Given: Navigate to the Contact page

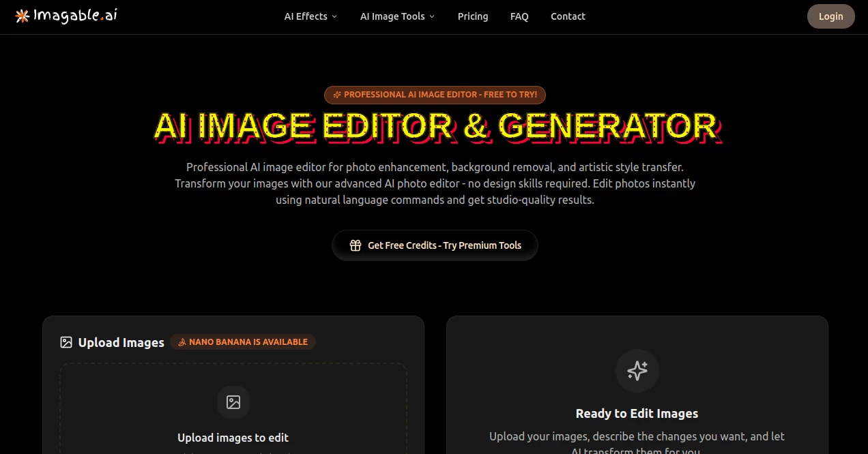Looking at the screenshot, I should click(568, 16).
